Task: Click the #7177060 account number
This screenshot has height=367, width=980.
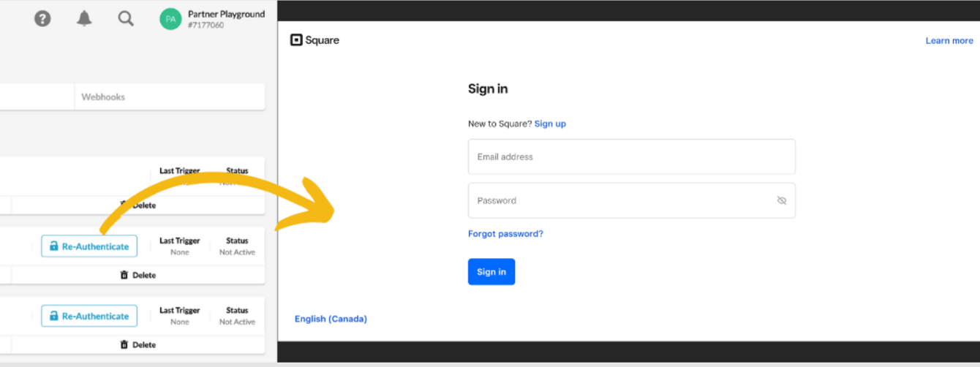Action: [x=206, y=26]
